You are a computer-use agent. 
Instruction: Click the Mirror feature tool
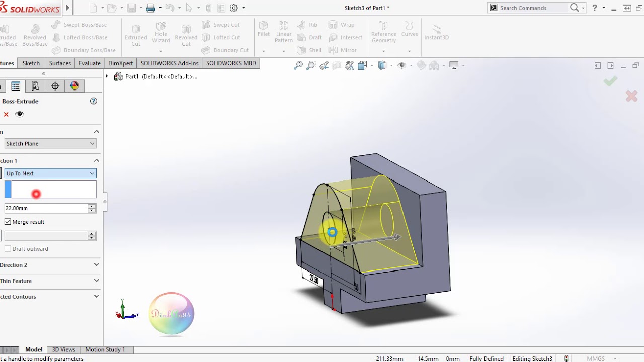[343, 50]
